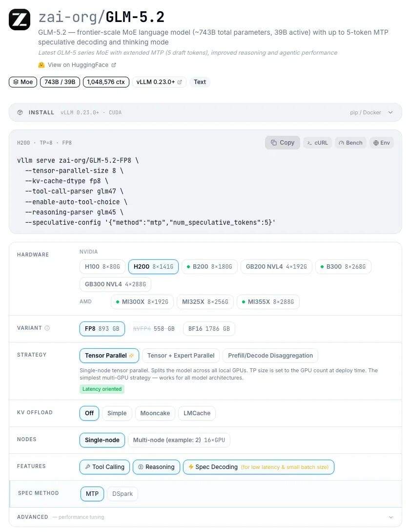Pick B300 8×268G hardware
This screenshot has height=532, width=410.
tap(343, 267)
